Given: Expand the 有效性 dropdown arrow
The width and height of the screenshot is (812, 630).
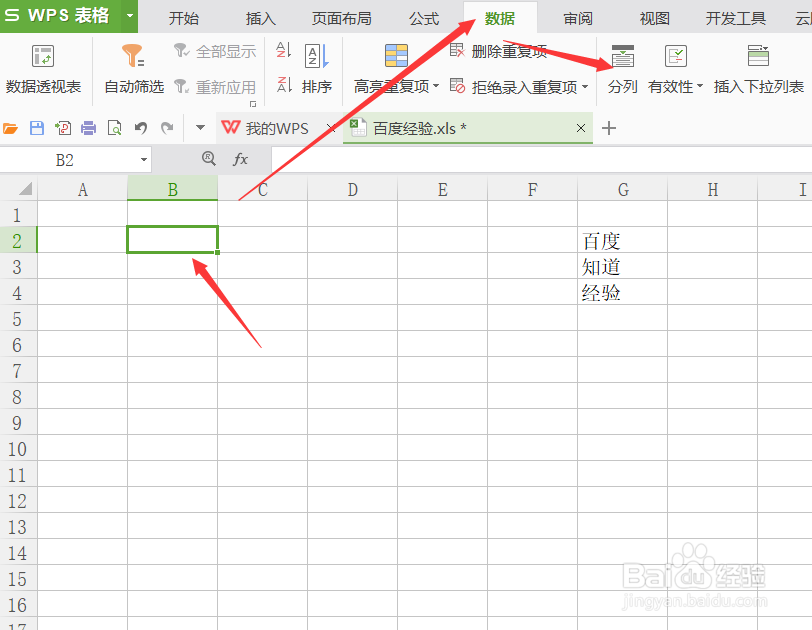Looking at the screenshot, I should point(700,86).
